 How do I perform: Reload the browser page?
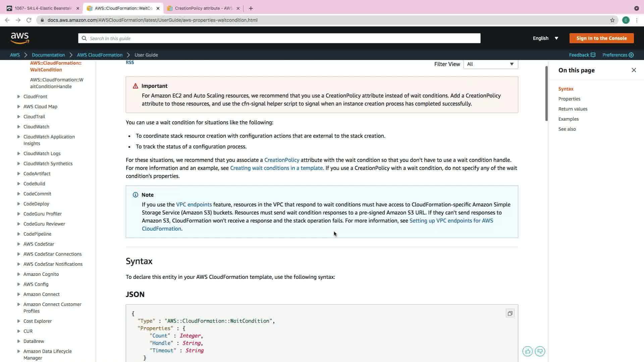pos(29,20)
